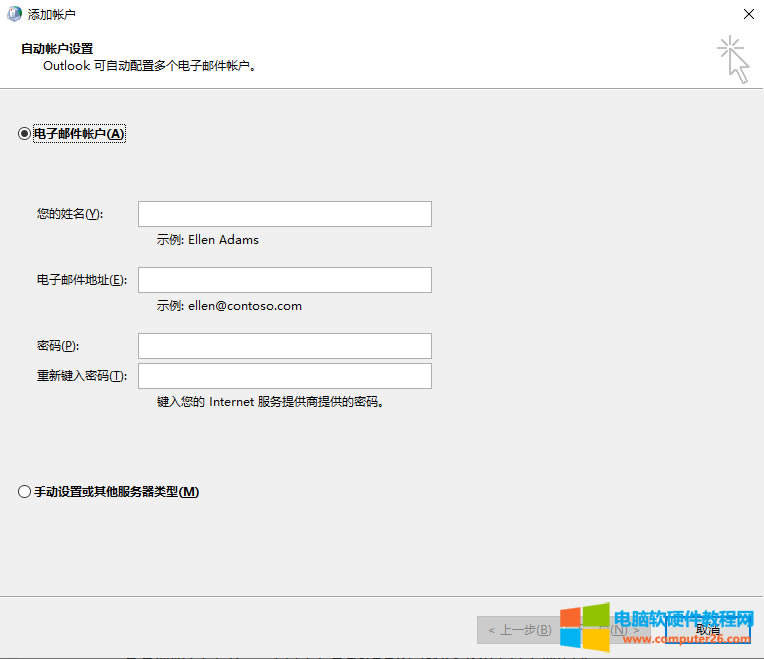Select 手动设置或其他服务器类型(M) radio option
This screenshot has width=764, height=659.
coord(25,492)
